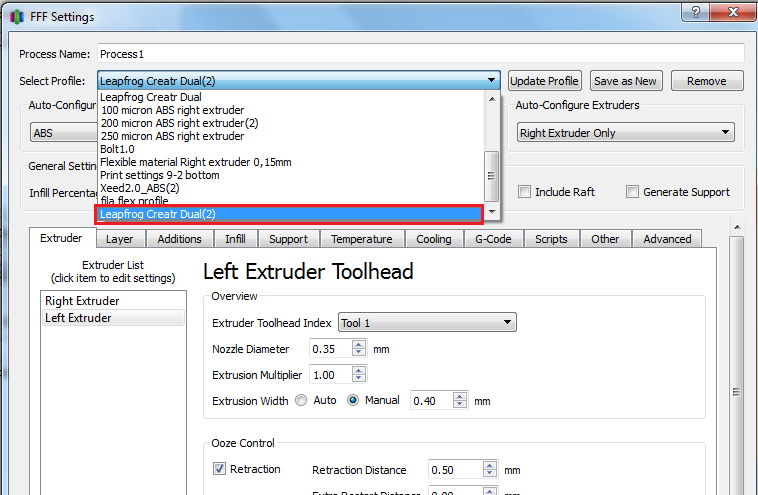The height and width of the screenshot is (495, 758).
Task: Open the ABS material dropdown
Action: (x=64, y=132)
